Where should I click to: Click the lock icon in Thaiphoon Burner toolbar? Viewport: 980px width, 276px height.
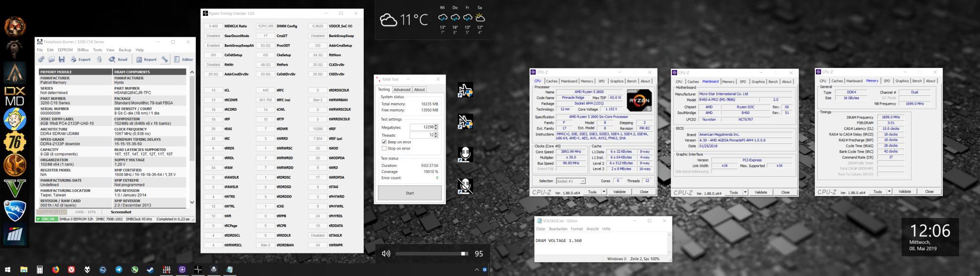click(x=99, y=59)
